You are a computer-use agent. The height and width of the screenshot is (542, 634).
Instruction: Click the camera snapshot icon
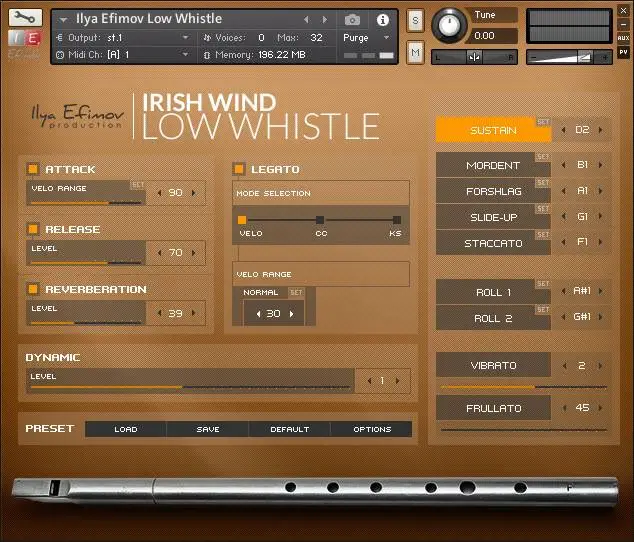(x=352, y=19)
